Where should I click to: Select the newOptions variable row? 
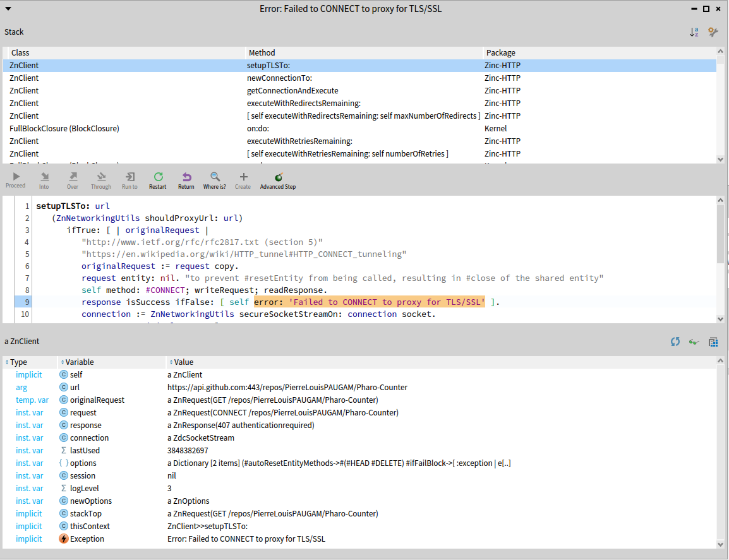[x=359, y=501]
